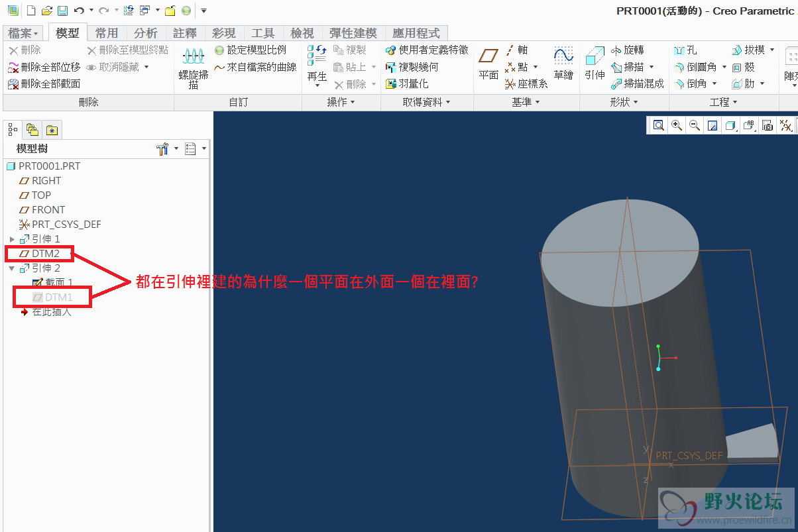
Task: Select 截面 1 under 引伸 2
Action: tap(52, 283)
